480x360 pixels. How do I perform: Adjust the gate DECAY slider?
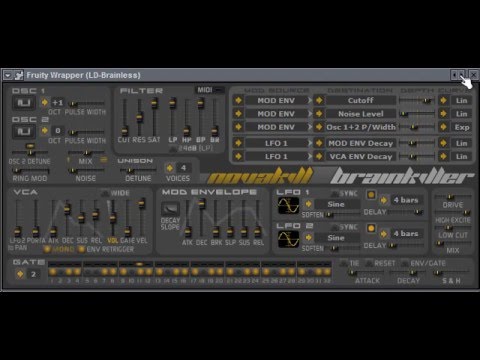[x=408, y=273]
